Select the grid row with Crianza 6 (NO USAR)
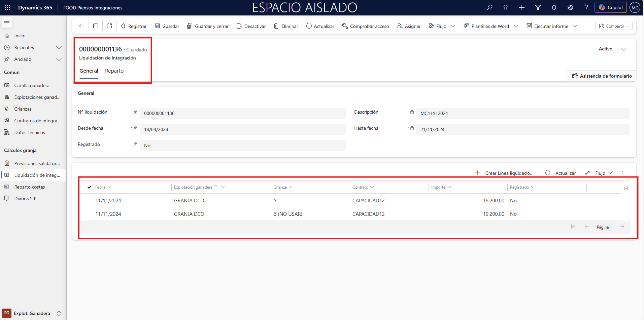 pyautogui.click(x=288, y=214)
